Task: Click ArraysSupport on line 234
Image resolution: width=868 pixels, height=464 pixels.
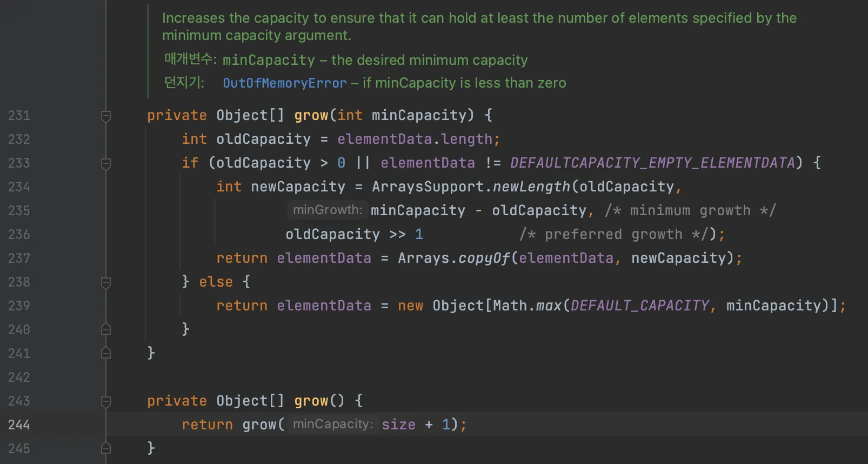Action: click(428, 187)
